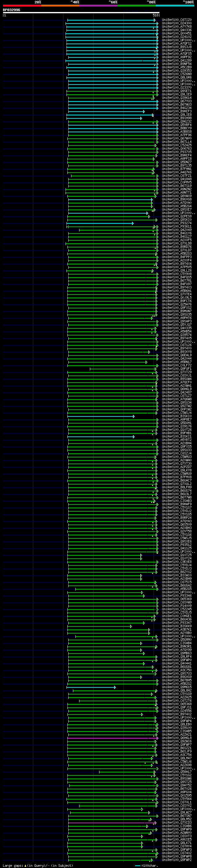The image size is (197, 868).
Task: Open hit UniRef100_Q40336
Action: [x=176, y=30]
